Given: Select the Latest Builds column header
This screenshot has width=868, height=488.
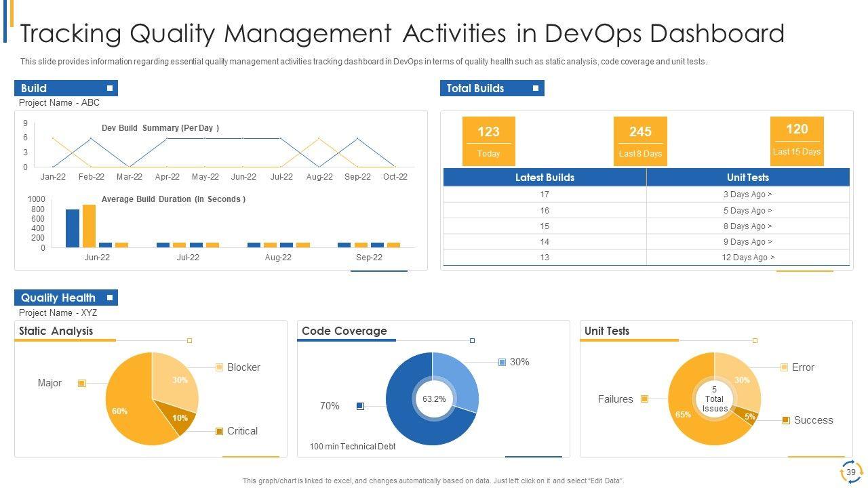Looking at the screenshot, I should (x=545, y=178).
